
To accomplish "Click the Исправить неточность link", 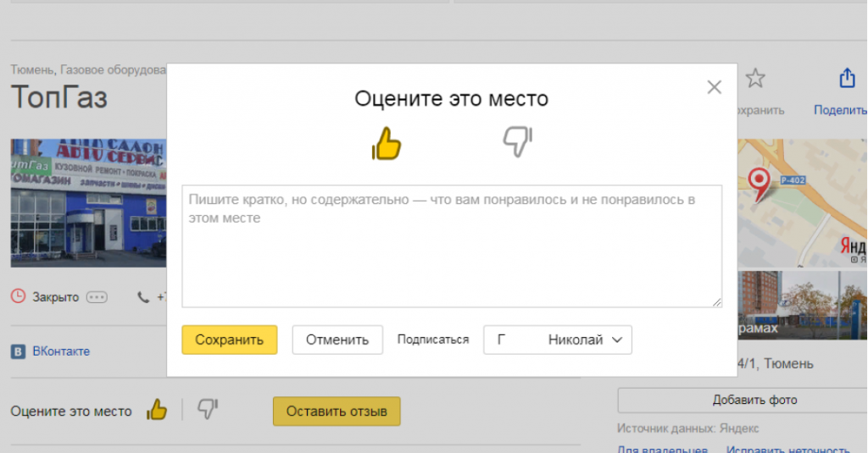I will (x=787, y=450).
